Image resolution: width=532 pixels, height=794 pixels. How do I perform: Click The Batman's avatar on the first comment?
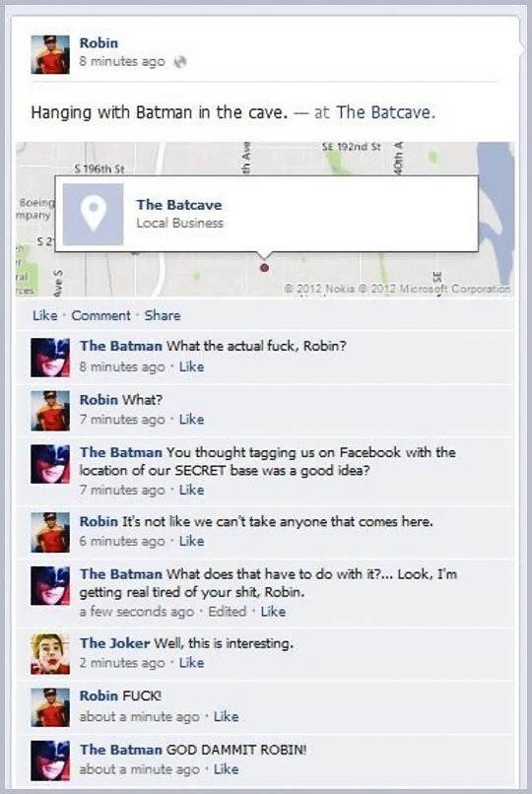50,358
